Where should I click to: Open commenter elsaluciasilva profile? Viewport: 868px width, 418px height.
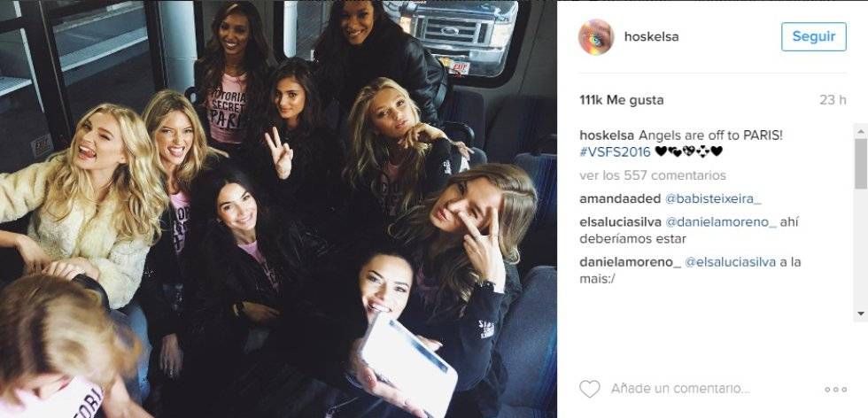[x=620, y=222]
